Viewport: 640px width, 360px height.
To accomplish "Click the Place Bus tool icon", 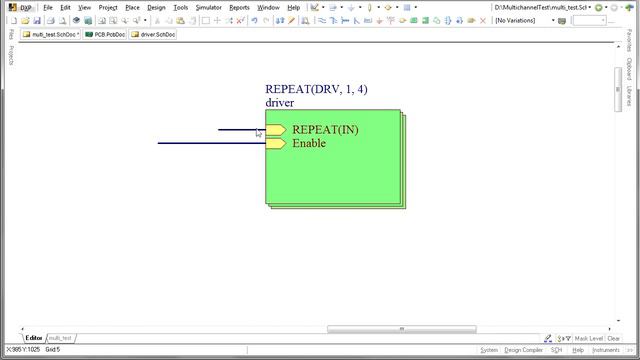I will pos(333,20).
